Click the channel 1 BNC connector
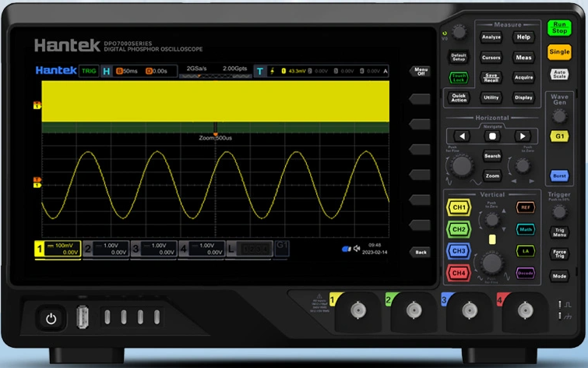588x368 pixels. pyautogui.click(x=358, y=310)
